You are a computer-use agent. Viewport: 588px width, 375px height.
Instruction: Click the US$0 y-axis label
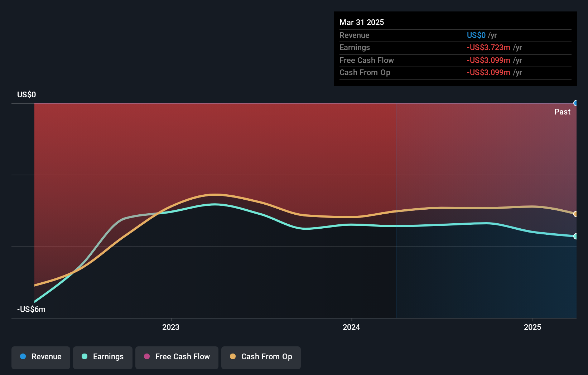pyautogui.click(x=26, y=94)
